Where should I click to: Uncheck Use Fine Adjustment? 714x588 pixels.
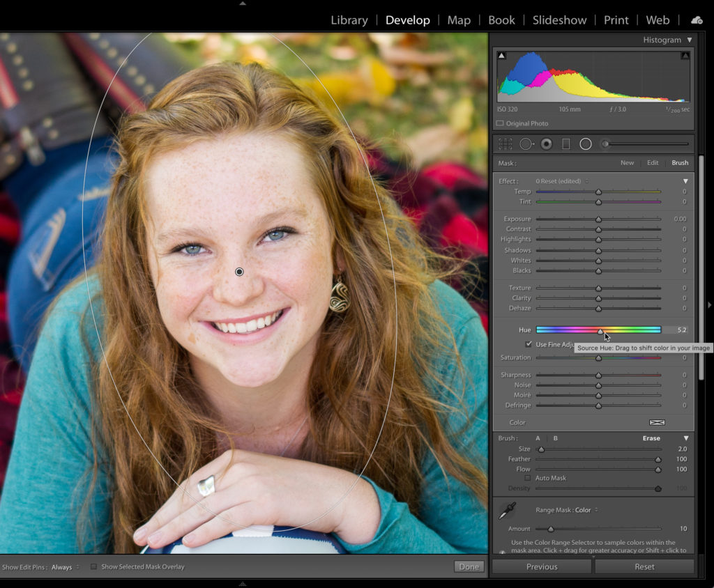pyautogui.click(x=529, y=344)
